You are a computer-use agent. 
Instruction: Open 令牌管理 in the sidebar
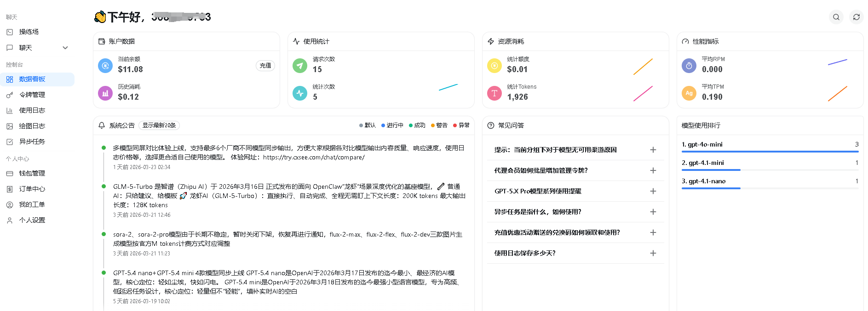pyautogui.click(x=32, y=95)
